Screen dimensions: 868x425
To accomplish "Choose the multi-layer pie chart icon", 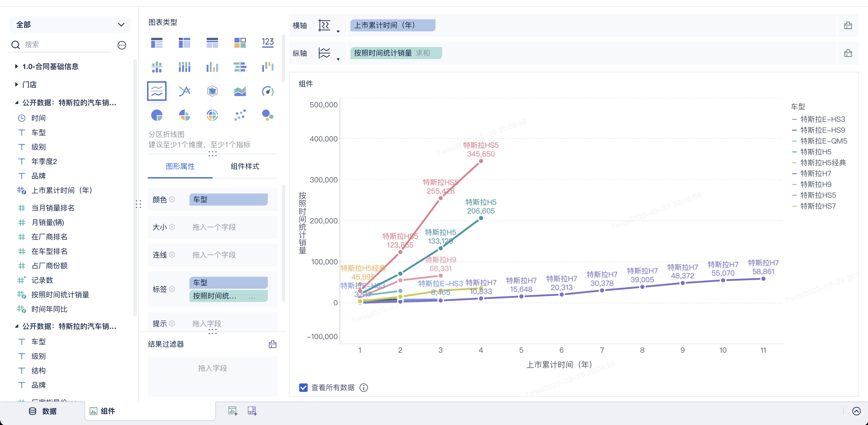I will pyautogui.click(x=212, y=115).
